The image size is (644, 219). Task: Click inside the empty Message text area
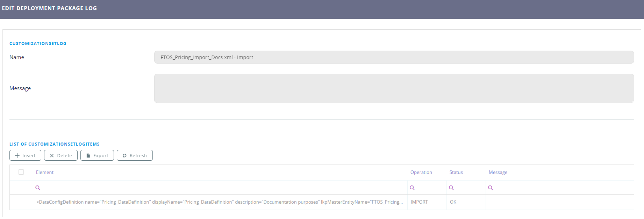394,88
